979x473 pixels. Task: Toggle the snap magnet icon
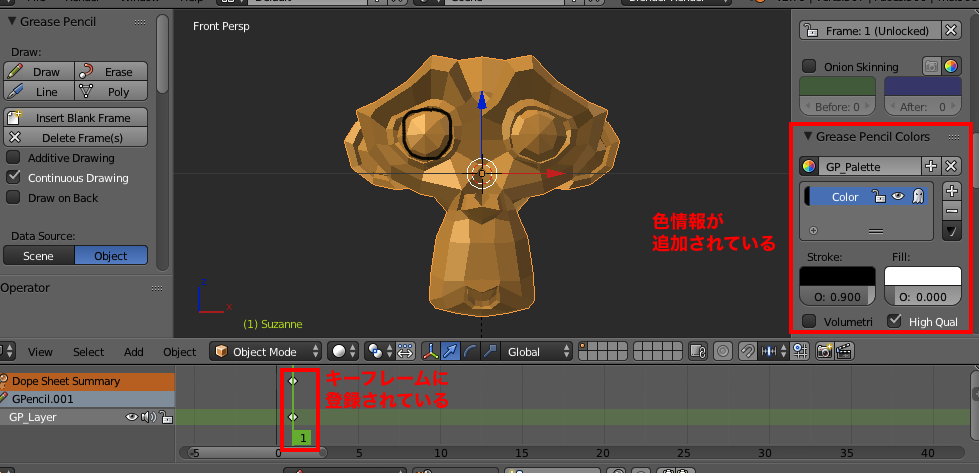[x=748, y=352]
